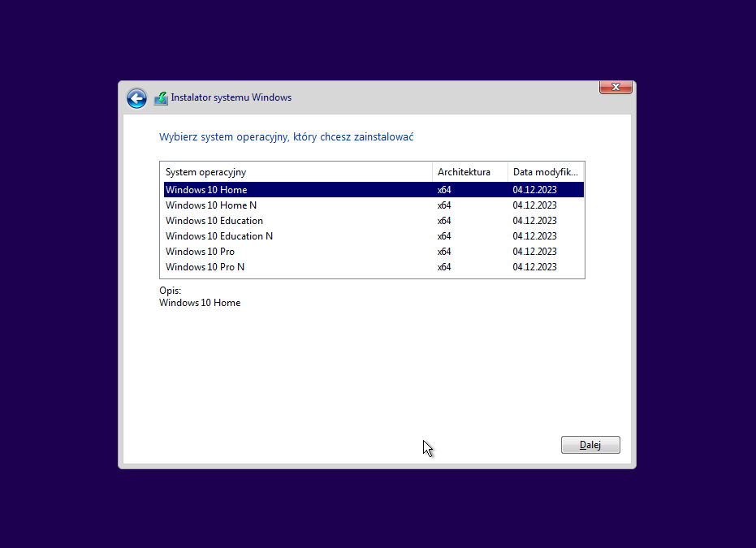Viewport: 756px width, 548px height.
Task: Choose Windows 10 Education from list
Action: pos(374,221)
